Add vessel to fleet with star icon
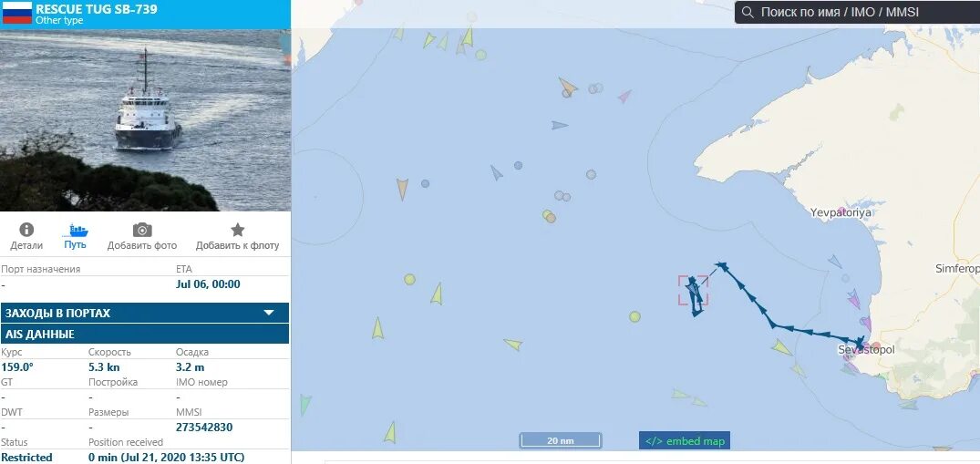The image size is (980, 464). click(238, 230)
